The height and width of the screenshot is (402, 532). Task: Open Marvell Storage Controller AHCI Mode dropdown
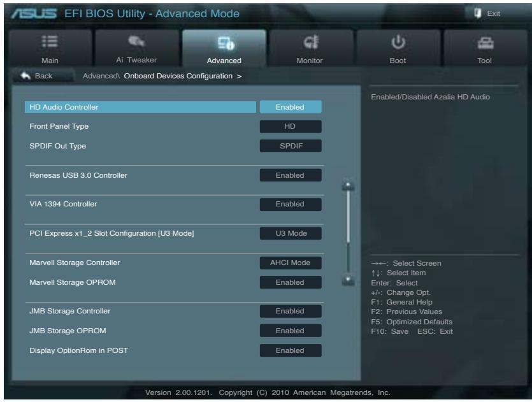click(291, 262)
